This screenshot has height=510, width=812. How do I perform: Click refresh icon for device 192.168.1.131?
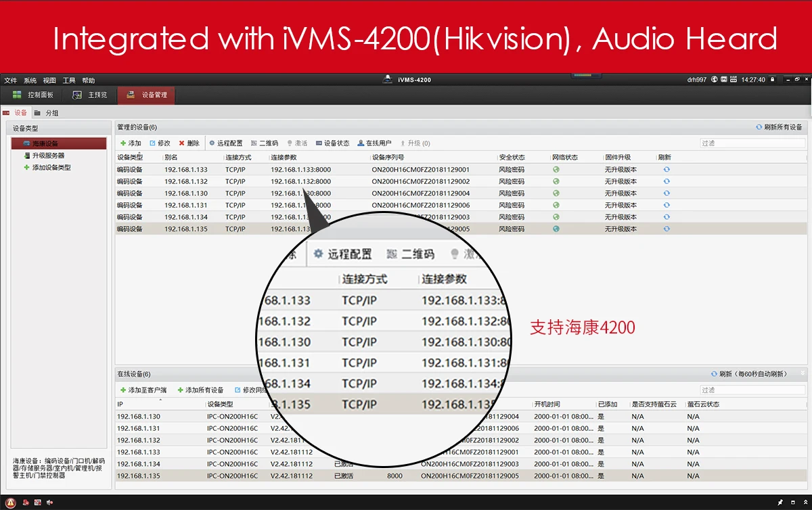(x=667, y=205)
